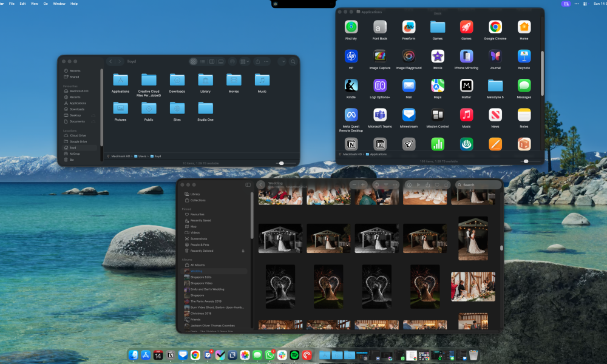Open the Finder more actions menu
This screenshot has height=364, width=607.
pos(266,61)
